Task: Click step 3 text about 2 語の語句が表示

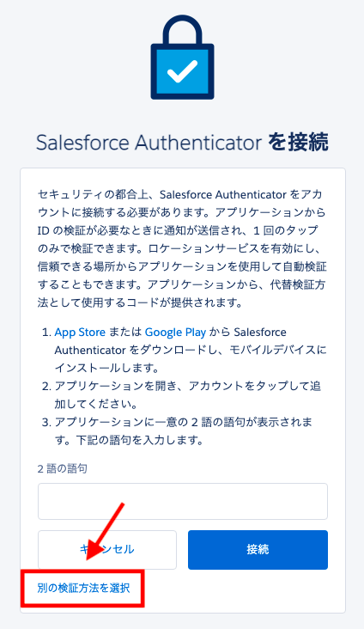Action: [x=184, y=431]
